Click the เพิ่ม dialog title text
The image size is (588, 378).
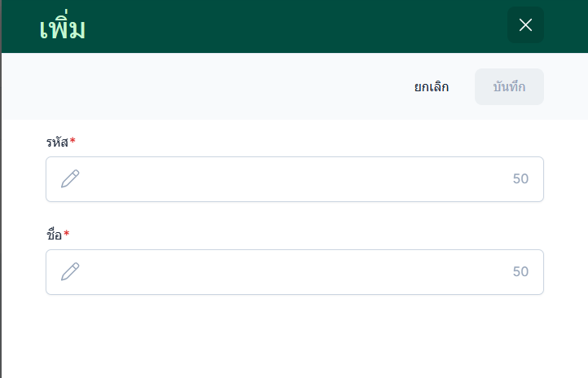click(63, 29)
